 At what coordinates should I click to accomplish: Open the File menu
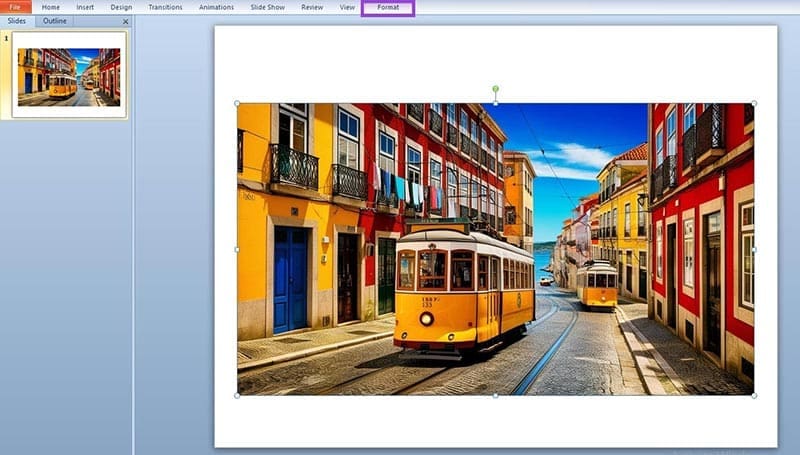pyautogui.click(x=15, y=7)
